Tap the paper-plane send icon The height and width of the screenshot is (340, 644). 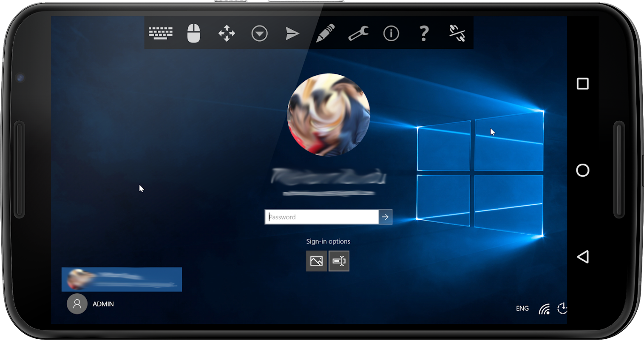292,33
